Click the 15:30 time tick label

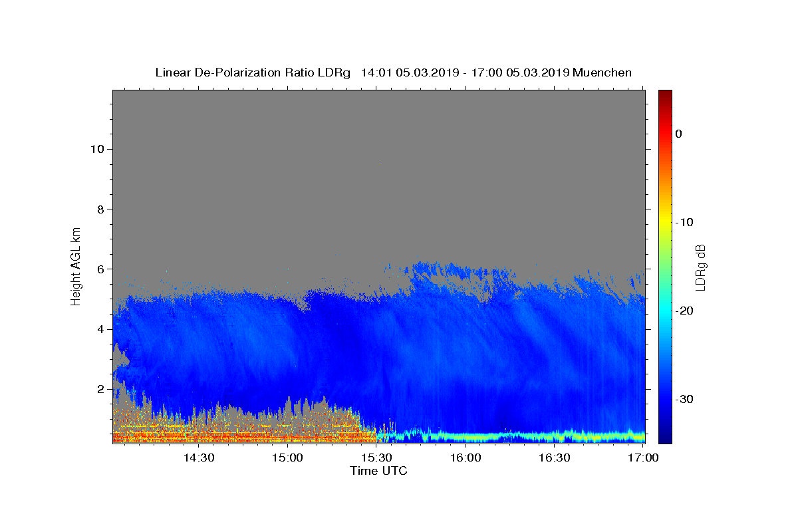[376, 458]
